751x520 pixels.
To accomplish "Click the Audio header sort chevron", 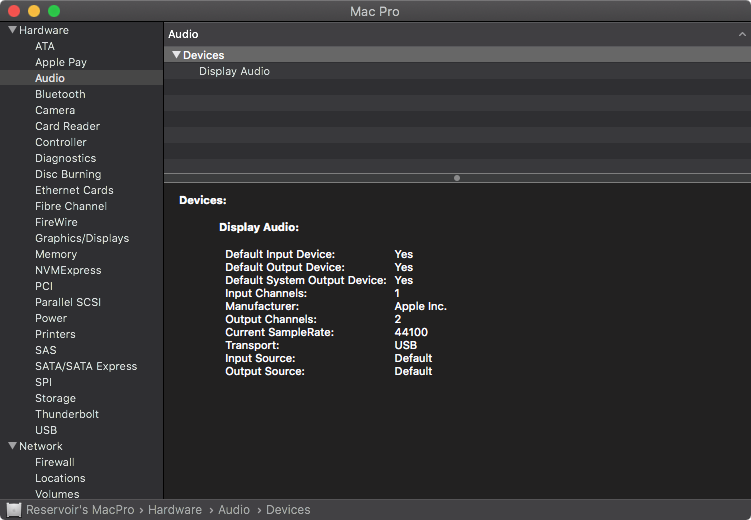I will coord(742,34).
